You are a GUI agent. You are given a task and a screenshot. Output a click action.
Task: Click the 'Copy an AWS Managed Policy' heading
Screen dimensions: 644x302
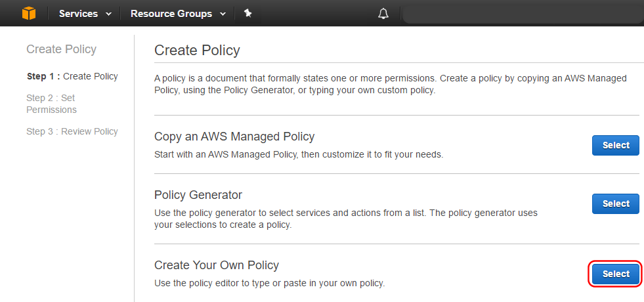[234, 137]
